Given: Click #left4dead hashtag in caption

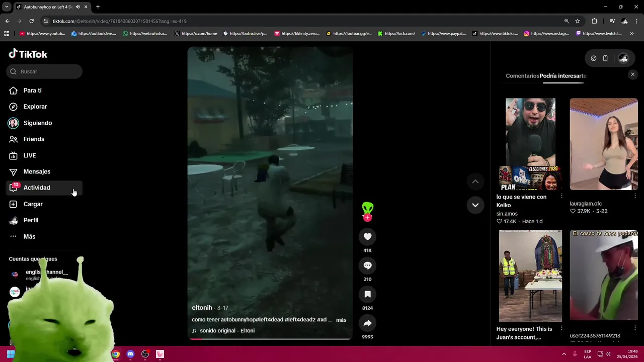Looking at the screenshot, I should coord(270,320).
